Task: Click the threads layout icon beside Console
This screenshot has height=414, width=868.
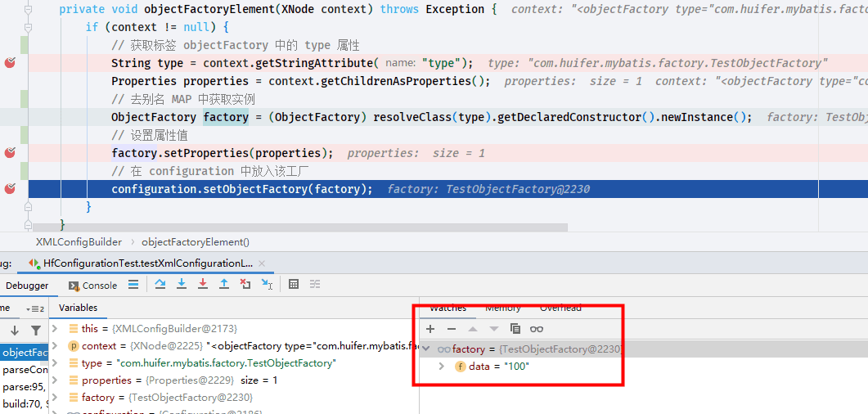Action: coord(133,285)
